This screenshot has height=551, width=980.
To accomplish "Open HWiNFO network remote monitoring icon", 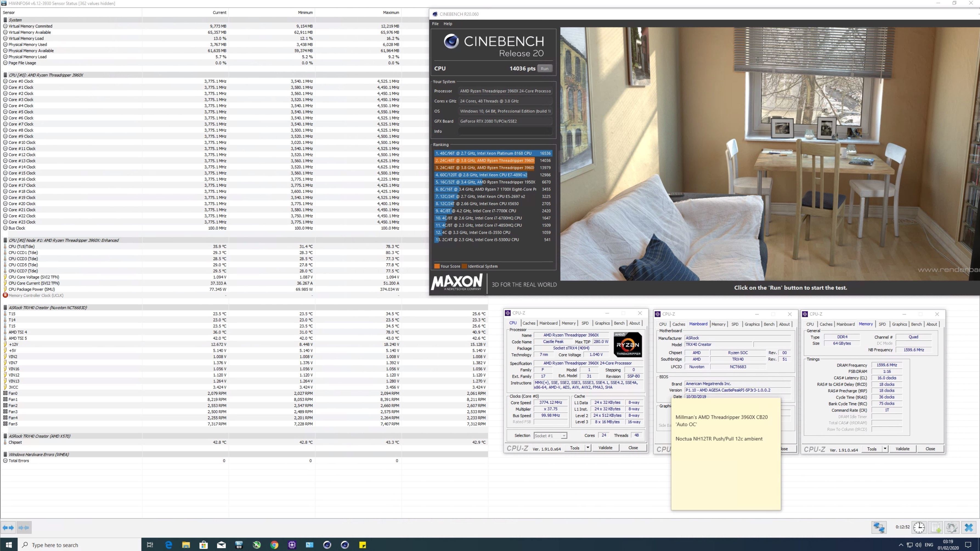I will coord(879,527).
